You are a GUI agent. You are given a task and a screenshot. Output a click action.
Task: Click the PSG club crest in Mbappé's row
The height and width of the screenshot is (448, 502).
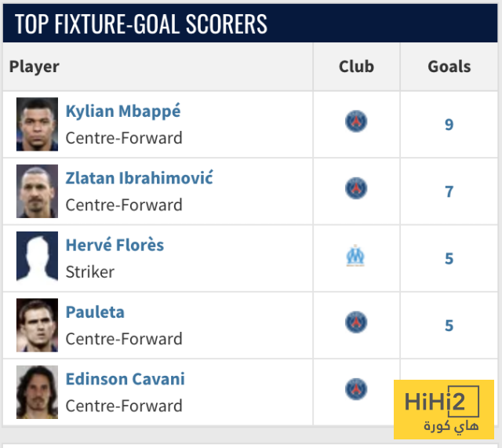tap(356, 122)
